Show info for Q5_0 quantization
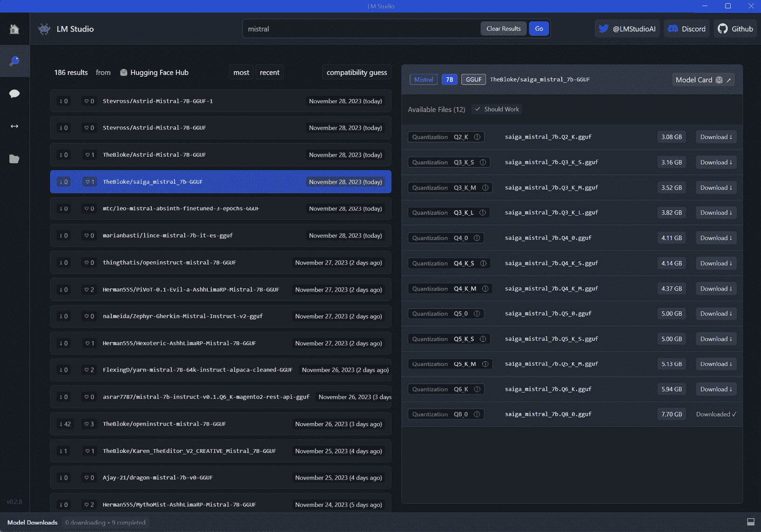This screenshot has width=761, height=532. pos(477,314)
